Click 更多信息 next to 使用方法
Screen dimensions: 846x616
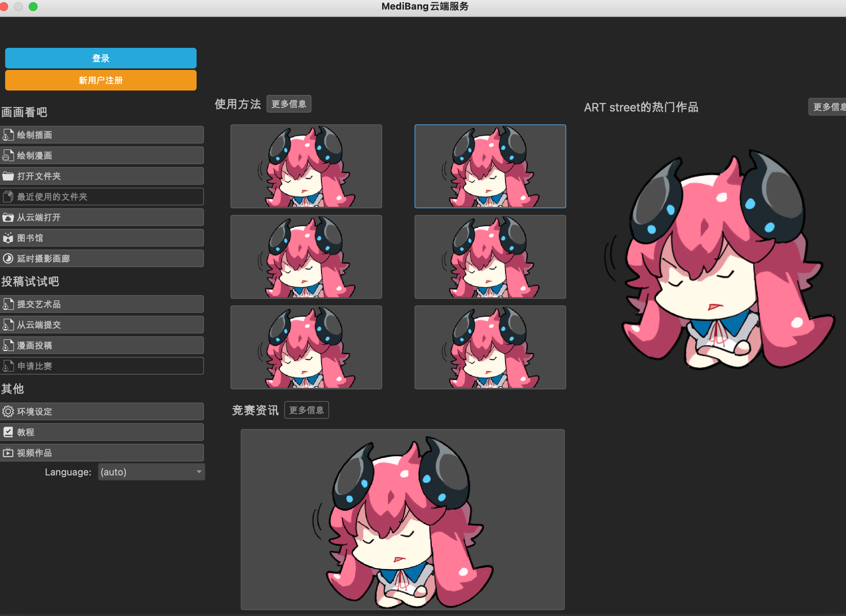click(289, 104)
